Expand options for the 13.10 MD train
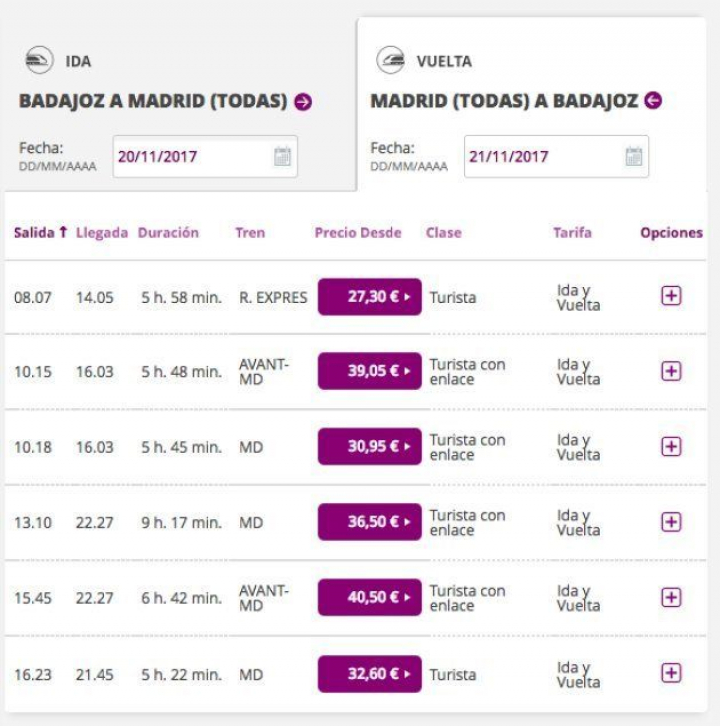Viewport: 720px width, 726px height. [671, 522]
